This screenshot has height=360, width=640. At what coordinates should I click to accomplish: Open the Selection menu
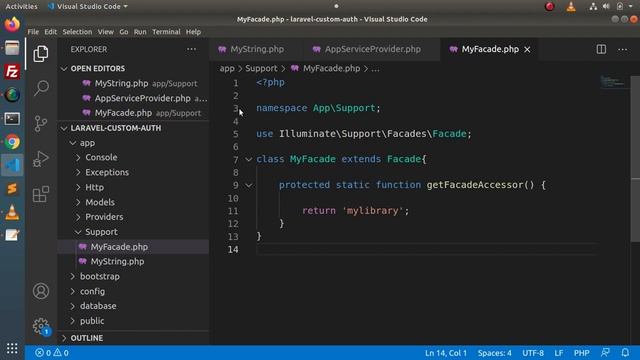(77, 32)
